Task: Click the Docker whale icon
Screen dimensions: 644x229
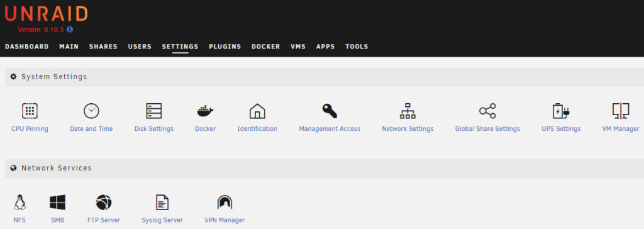Action: coord(206,111)
